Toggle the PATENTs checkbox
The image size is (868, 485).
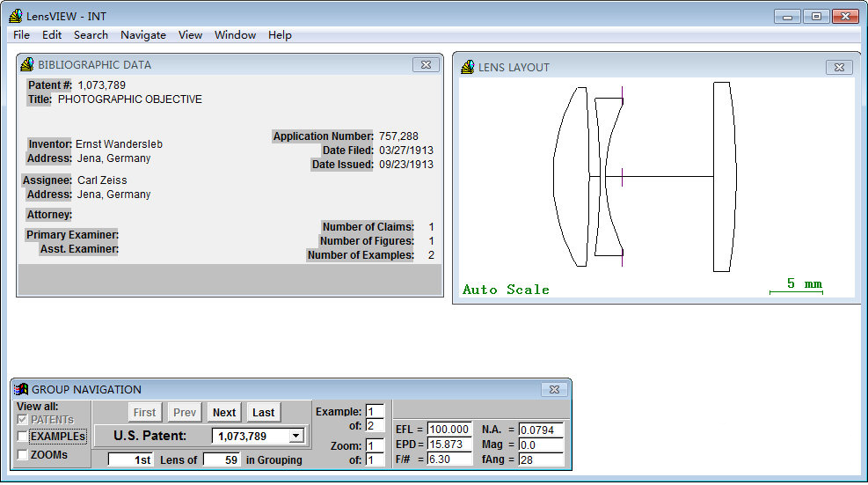point(23,420)
